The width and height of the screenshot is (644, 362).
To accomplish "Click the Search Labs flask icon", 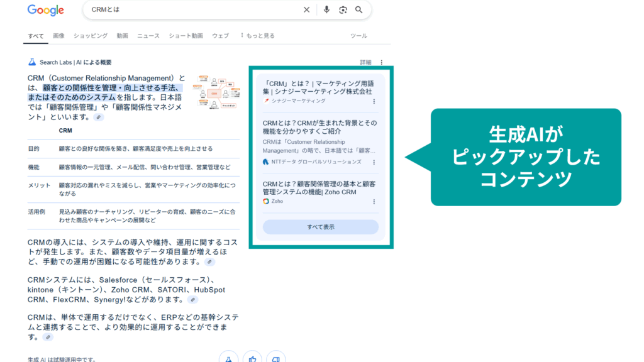I will [x=32, y=62].
